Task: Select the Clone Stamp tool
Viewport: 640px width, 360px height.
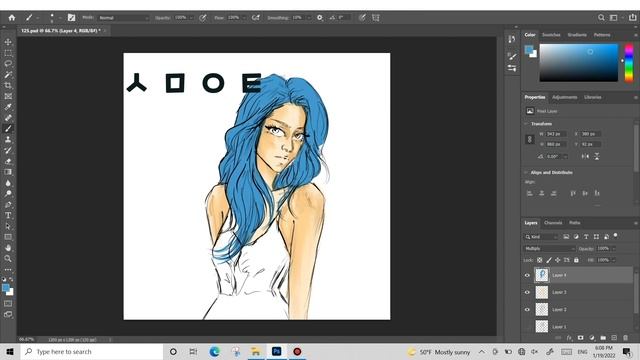Action: pyautogui.click(x=8, y=139)
